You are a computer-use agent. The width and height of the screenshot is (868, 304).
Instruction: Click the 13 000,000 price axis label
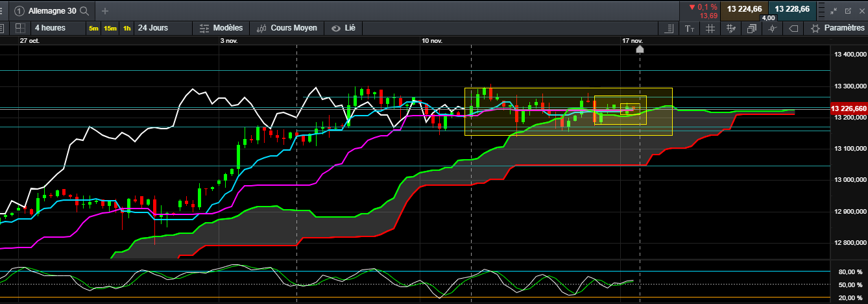(x=849, y=180)
